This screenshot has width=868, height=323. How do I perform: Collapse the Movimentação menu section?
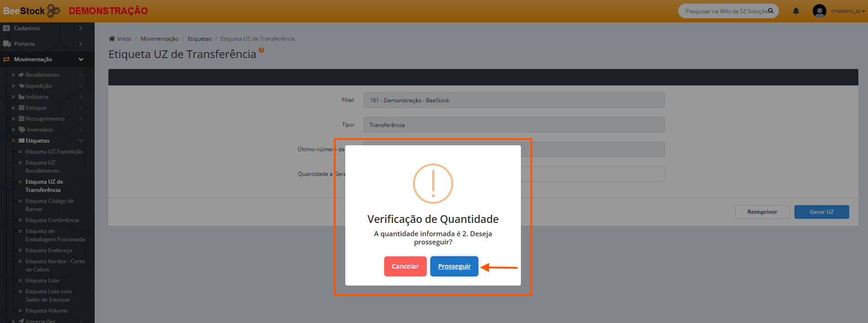point(81,59)
